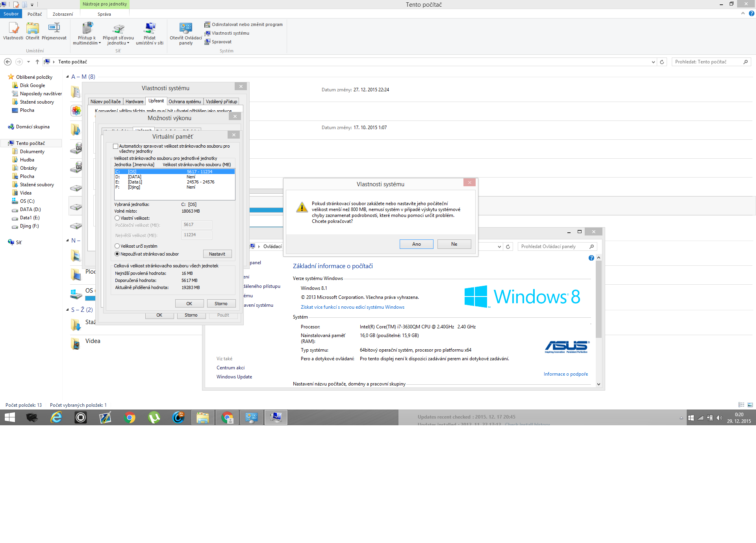The height and width of the screenshot is (543, 756).
Task: Open Chrome from the taskbar
Action: (x=130, y=417)
